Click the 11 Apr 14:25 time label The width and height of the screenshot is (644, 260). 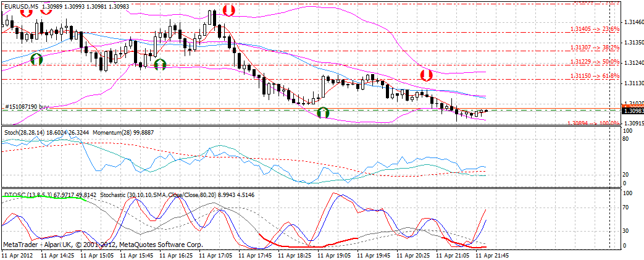click(58, 255)
